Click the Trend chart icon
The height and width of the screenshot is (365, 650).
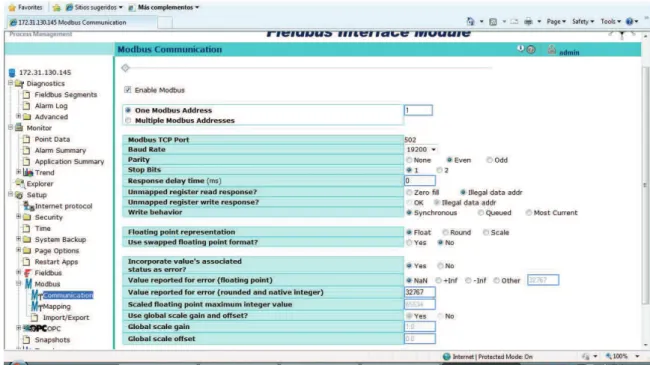[x=28, y=172]
